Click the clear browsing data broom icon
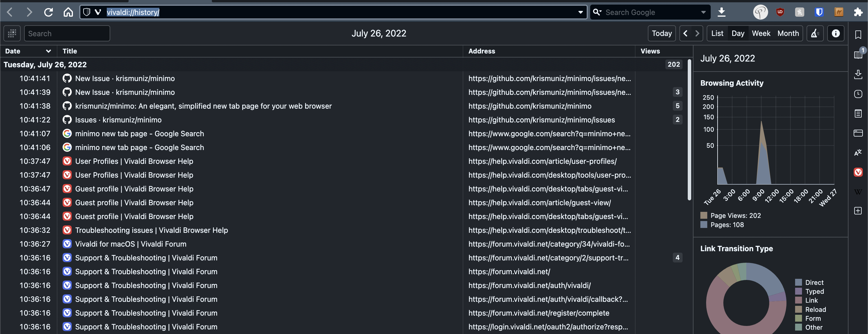The height and width of the screenshot is (334, 868). pyautogui.click(x=815, y=33)
